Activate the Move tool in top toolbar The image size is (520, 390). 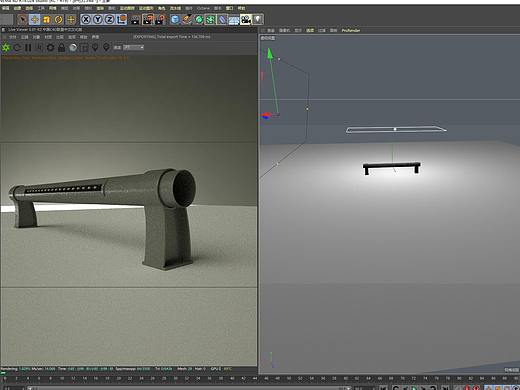[x=34, y=20]
